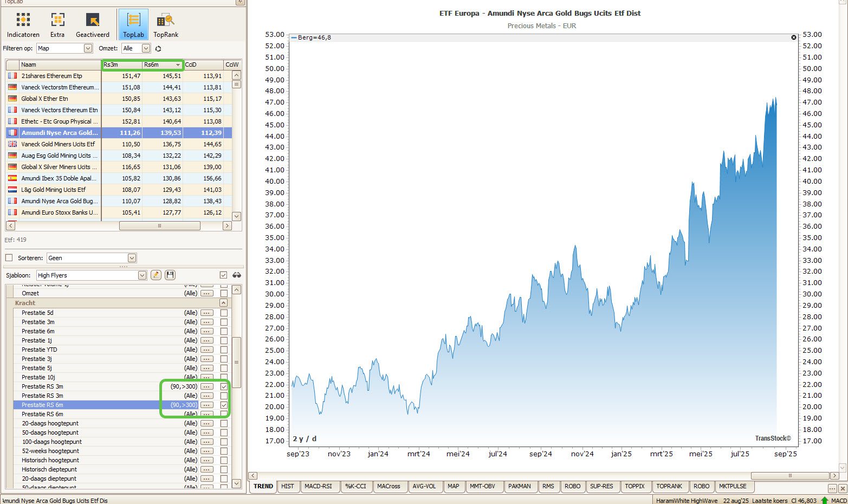Click the refresh icon next to Omzet

(x=157, y=48)
